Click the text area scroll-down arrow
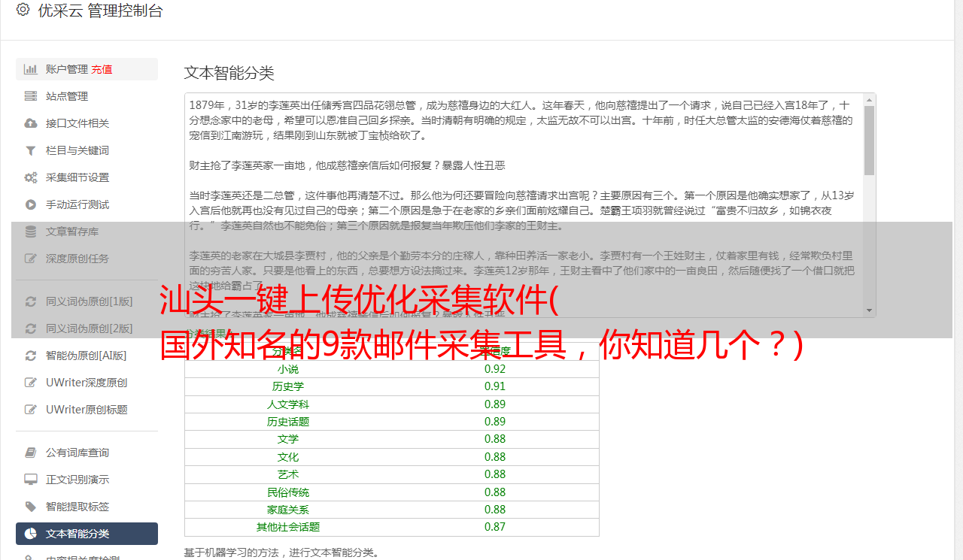This screenshot has width=963, height=560. [869, 310]
